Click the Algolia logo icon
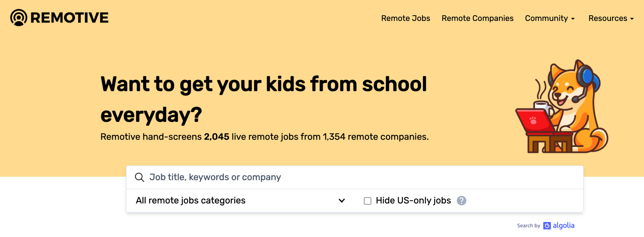The image size is (644, 237). [x=547, y=226]
